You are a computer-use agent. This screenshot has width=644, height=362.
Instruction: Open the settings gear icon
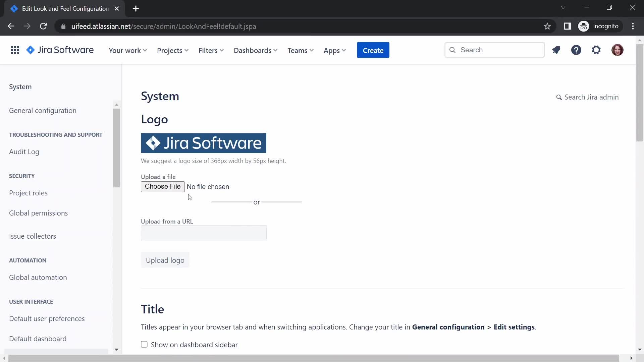[x=597, y=50]
